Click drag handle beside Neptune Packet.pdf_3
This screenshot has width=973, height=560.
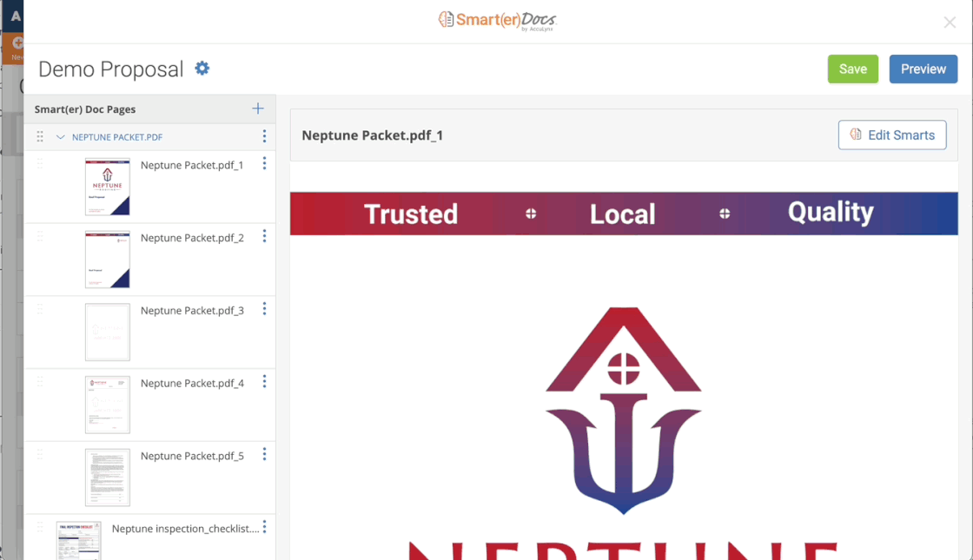[40, 309]
